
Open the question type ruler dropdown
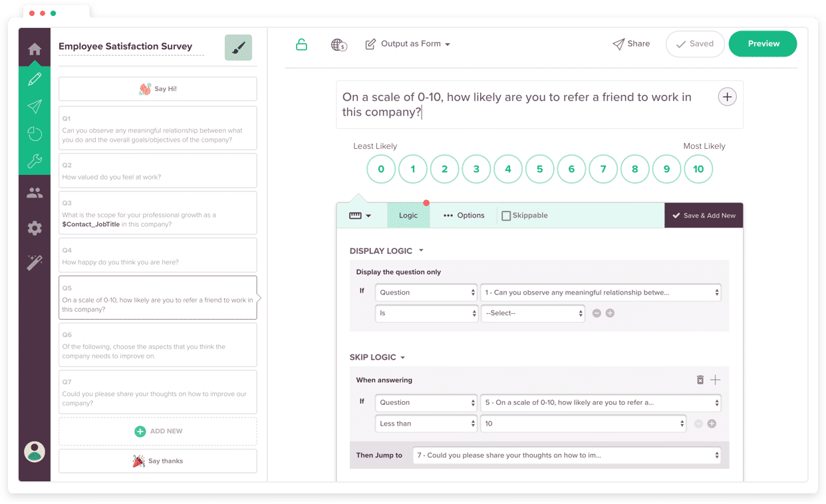coord(360,215)
